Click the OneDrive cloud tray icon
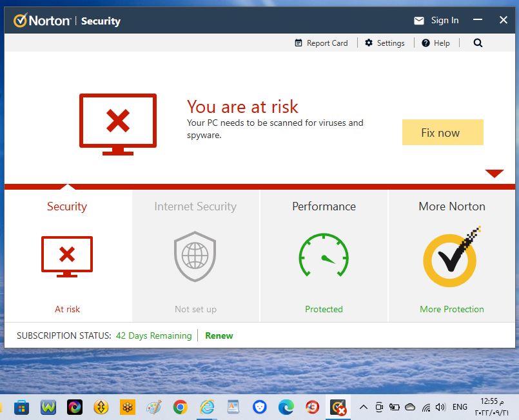 pyautogui.click(x=410, y=406)
